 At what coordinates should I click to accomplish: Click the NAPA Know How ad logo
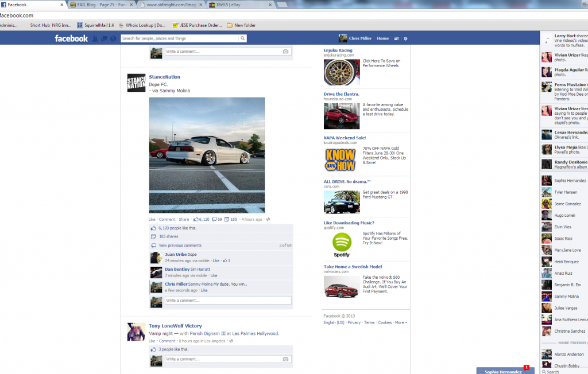pyautogui.click(x=341, y=160)
